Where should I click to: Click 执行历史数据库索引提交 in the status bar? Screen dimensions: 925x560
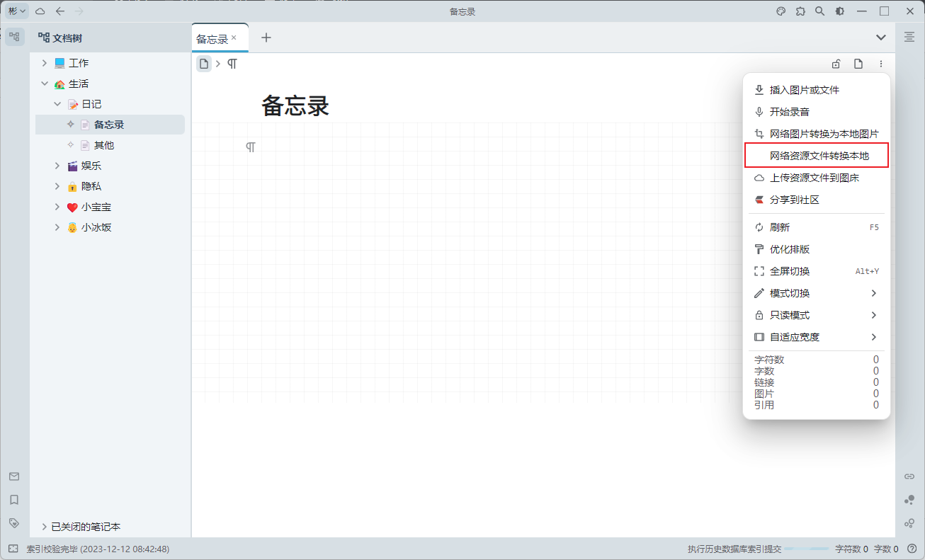pyautogui.click(x=734, y=549)
